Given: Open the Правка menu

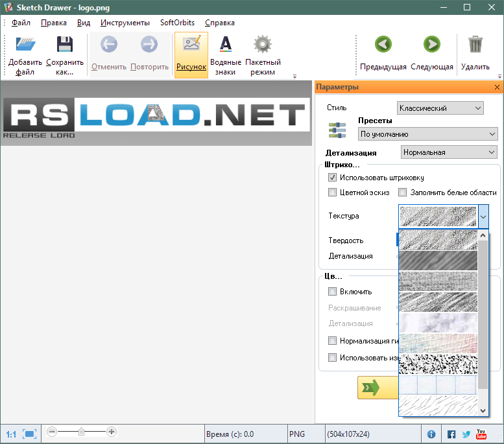Looking at the screenshot, I should pyautogui.click(x=54, y=23).
